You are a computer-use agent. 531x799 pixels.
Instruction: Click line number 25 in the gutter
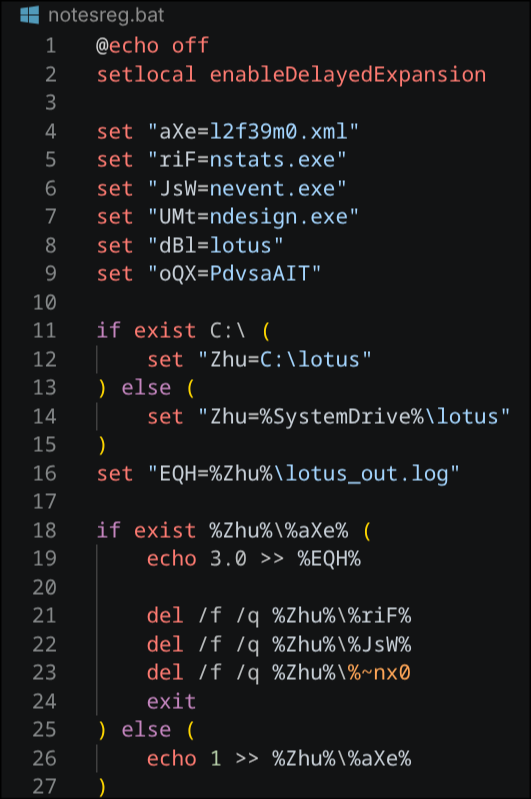click(44, 730)
